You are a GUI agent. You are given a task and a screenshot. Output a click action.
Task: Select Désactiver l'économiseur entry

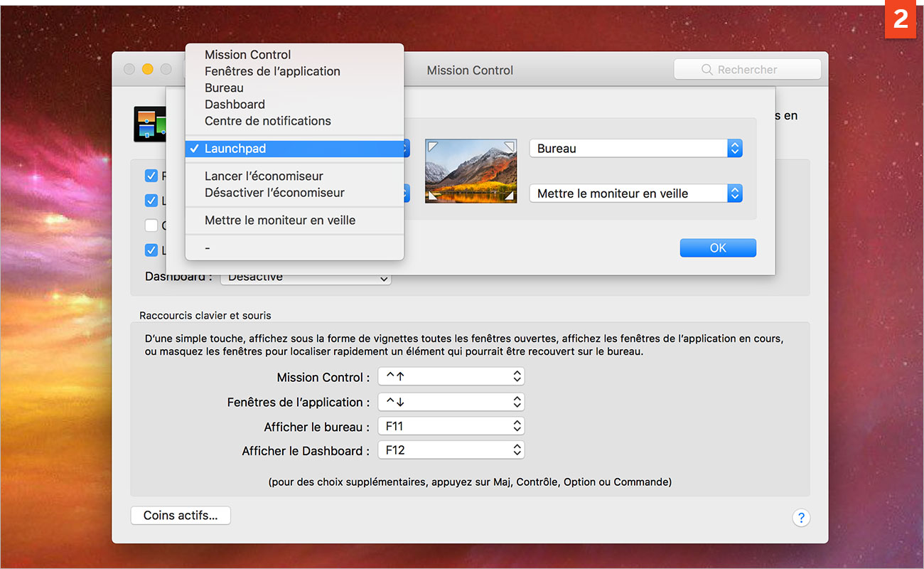294,193
